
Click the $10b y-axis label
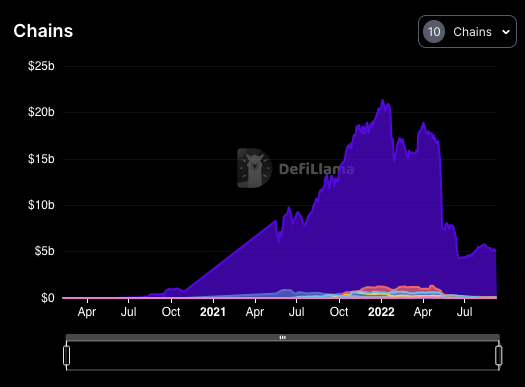[41, 205]
